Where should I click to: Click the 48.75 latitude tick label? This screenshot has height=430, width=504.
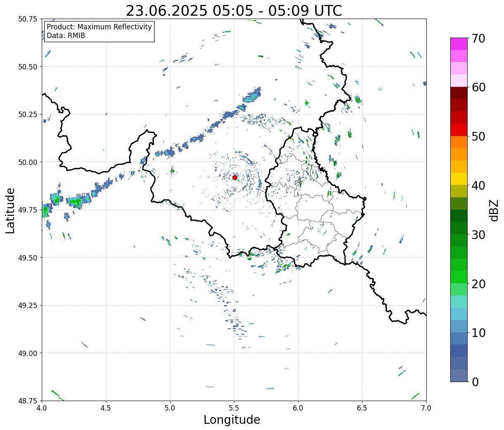click(x=28, y=401)
